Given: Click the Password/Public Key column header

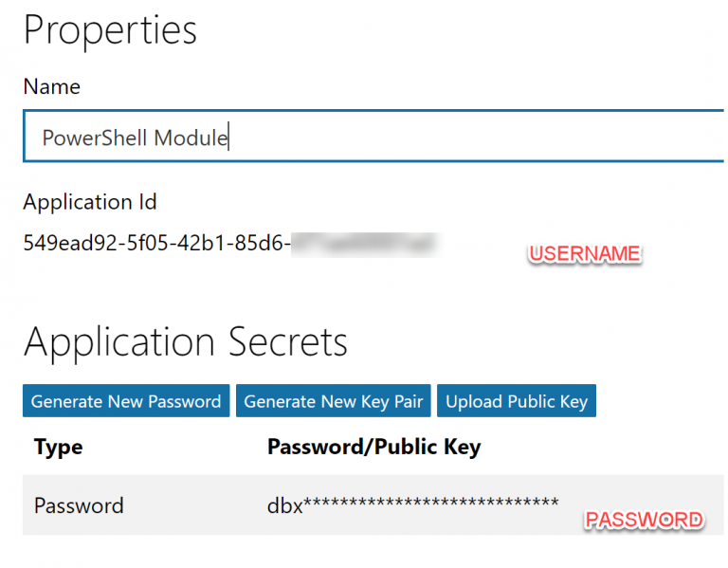Looking at the screenshot, I should 374,447.
